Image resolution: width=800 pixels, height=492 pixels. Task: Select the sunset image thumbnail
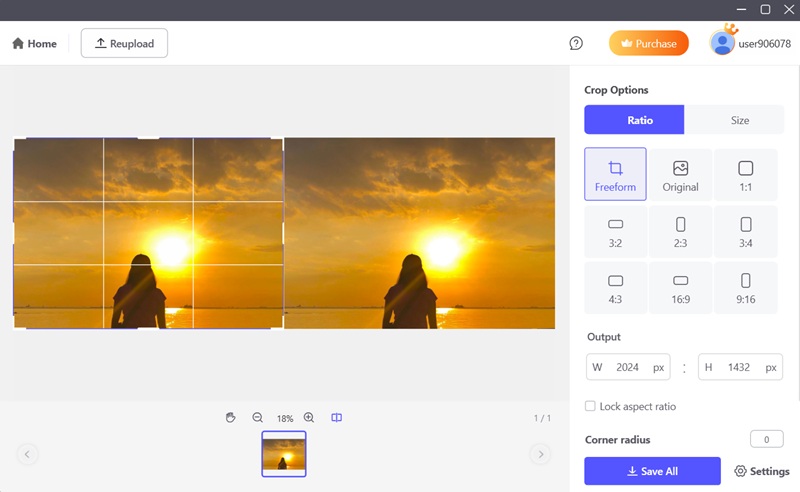tap(284, 454)
